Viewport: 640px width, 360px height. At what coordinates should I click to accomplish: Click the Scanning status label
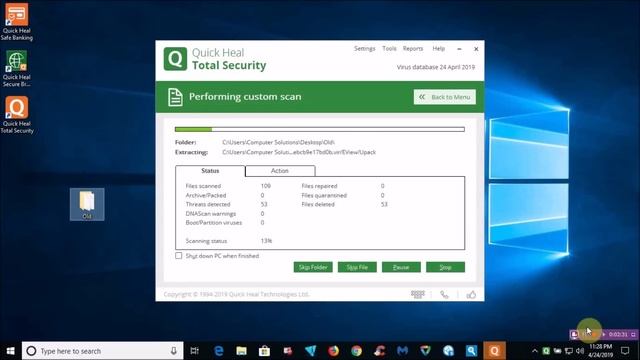(x=206, y=241)
